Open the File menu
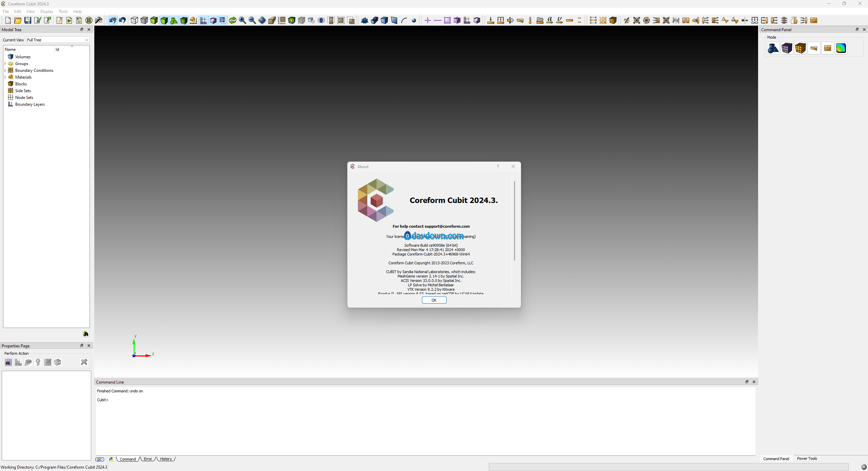This screenshot has width=868, height=471. point(6,11)
